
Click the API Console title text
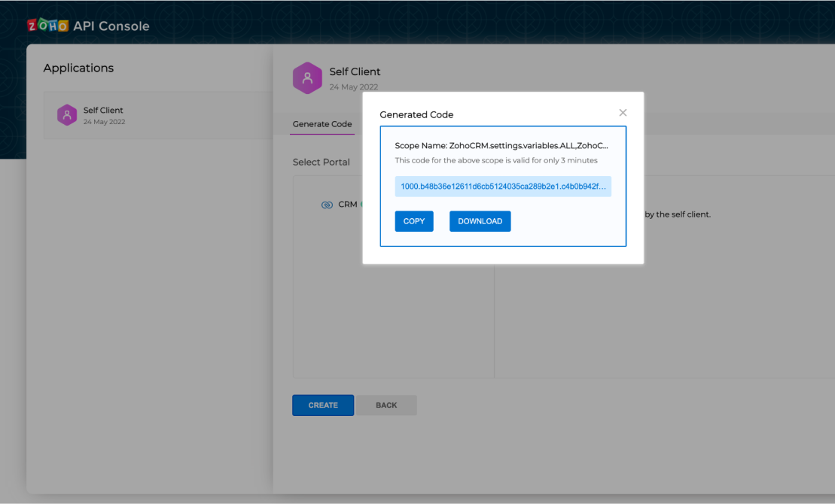(x=111, y=26)
